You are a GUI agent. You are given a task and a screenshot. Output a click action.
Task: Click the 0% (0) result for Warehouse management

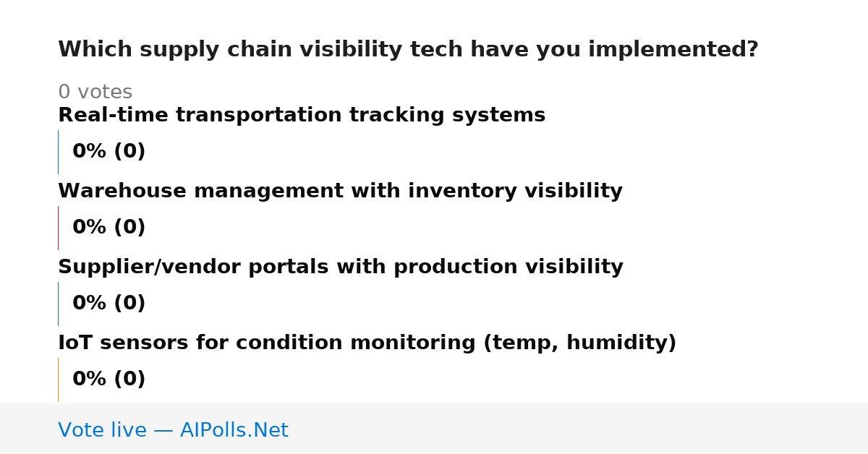(x=109, y=228)
